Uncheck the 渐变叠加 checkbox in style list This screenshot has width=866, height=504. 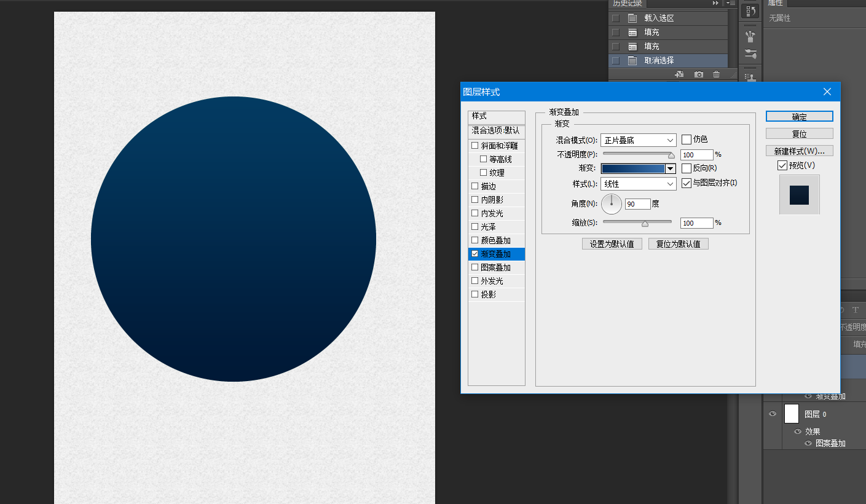coord(474,254)
